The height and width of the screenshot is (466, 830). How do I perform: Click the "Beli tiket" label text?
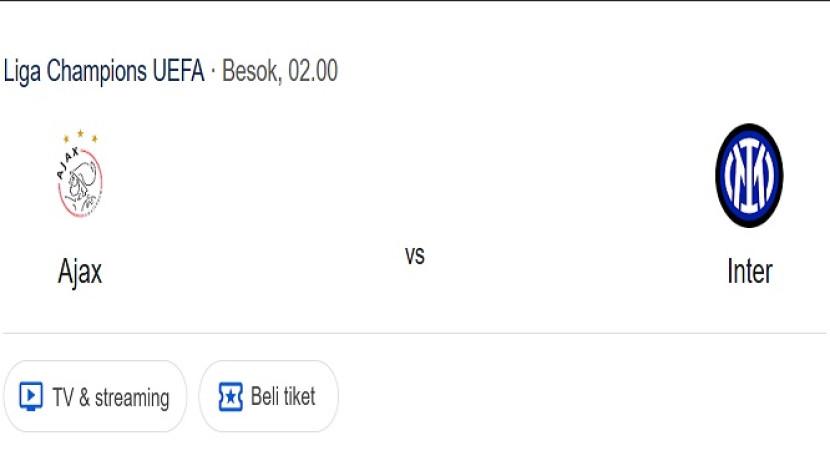click(283, 397)
